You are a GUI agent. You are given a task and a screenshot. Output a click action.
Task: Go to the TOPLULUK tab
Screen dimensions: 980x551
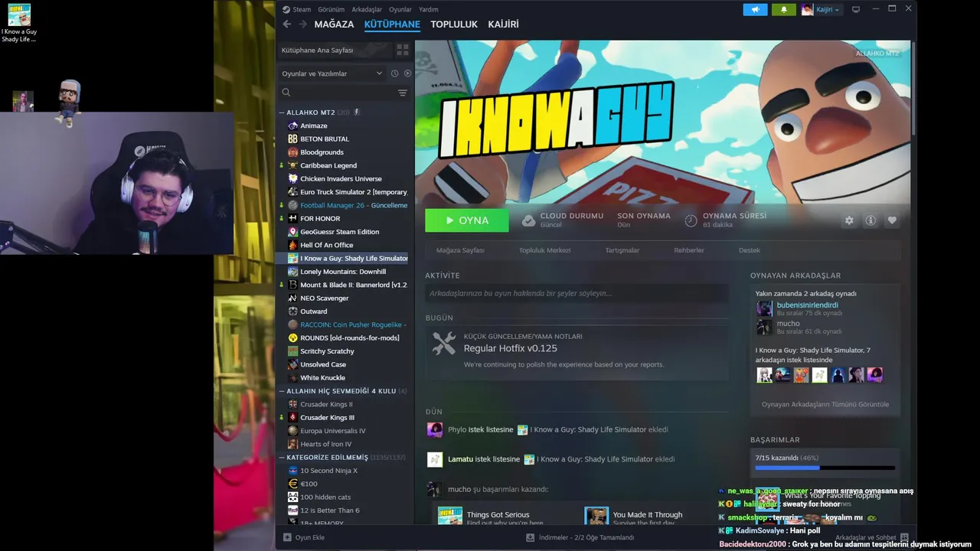coord(454,24)
